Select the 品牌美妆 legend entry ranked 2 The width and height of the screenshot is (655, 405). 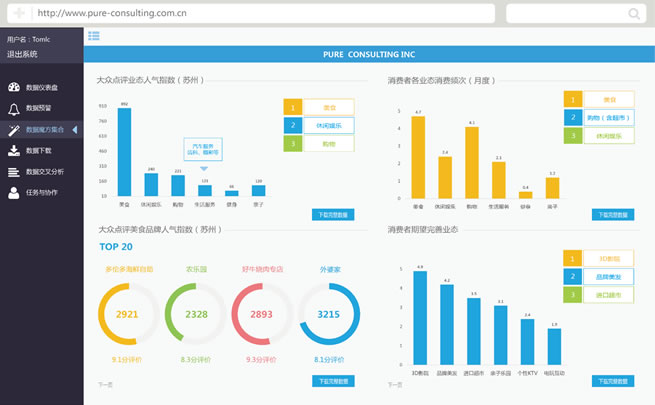pos(607,276)
